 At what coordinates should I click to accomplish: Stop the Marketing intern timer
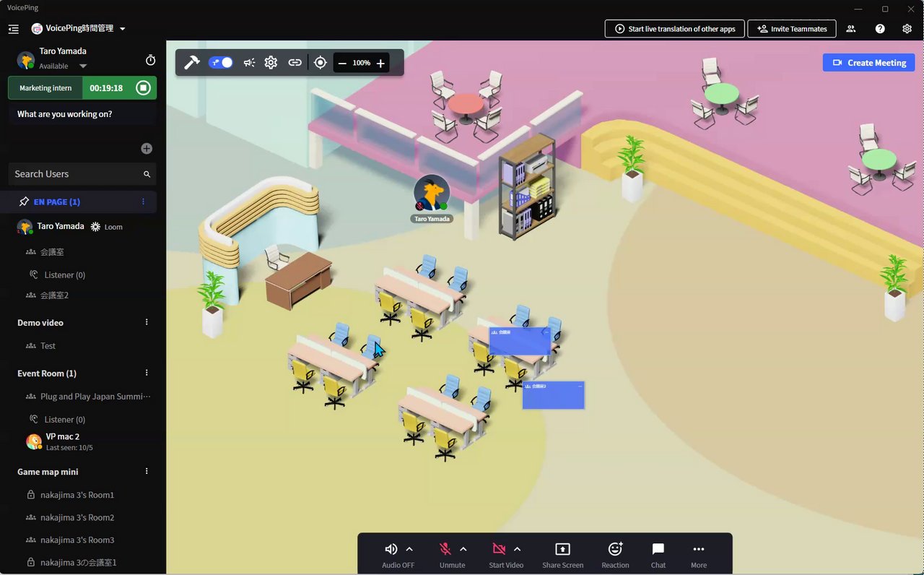click(143, 88)
